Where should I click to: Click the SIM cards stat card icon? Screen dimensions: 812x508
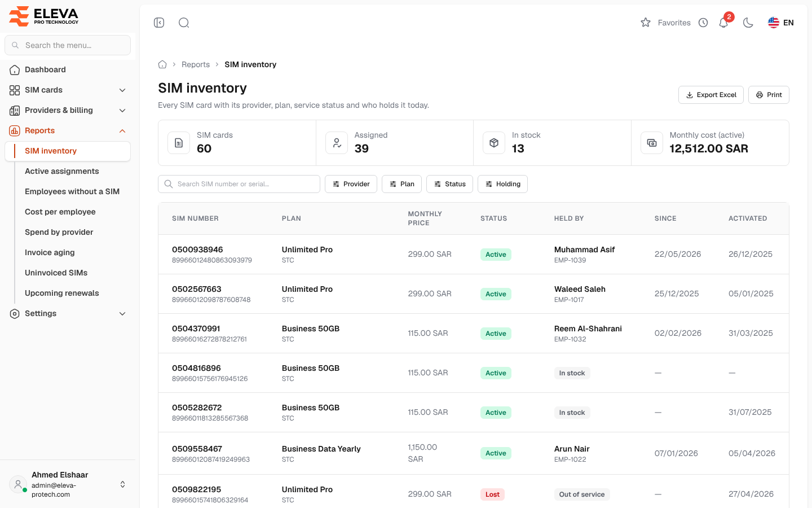click(x=179, y=143)
